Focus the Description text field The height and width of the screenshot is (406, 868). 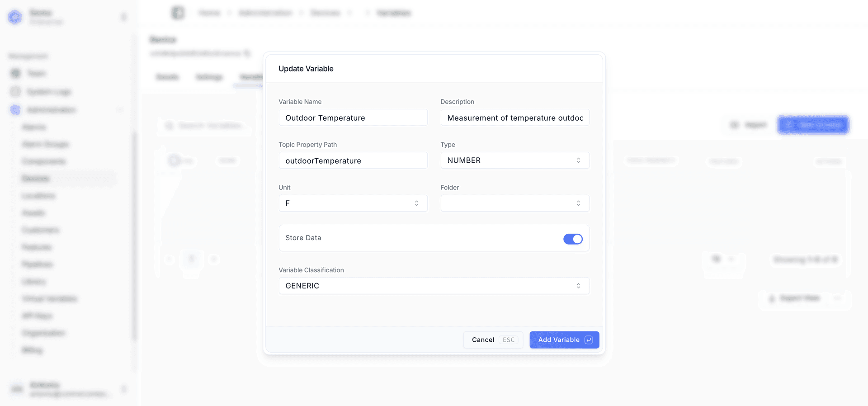coord(514,118)
